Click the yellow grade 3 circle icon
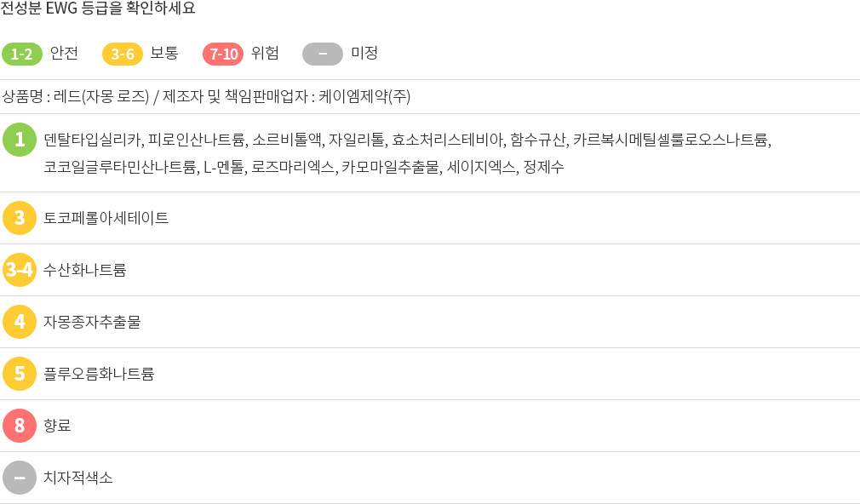The image size is (860, 504). click(x=20, y=218)
